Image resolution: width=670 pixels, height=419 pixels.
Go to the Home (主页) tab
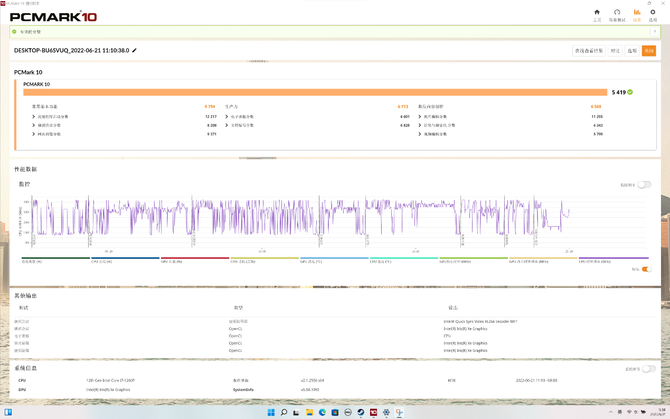[597, 14]
